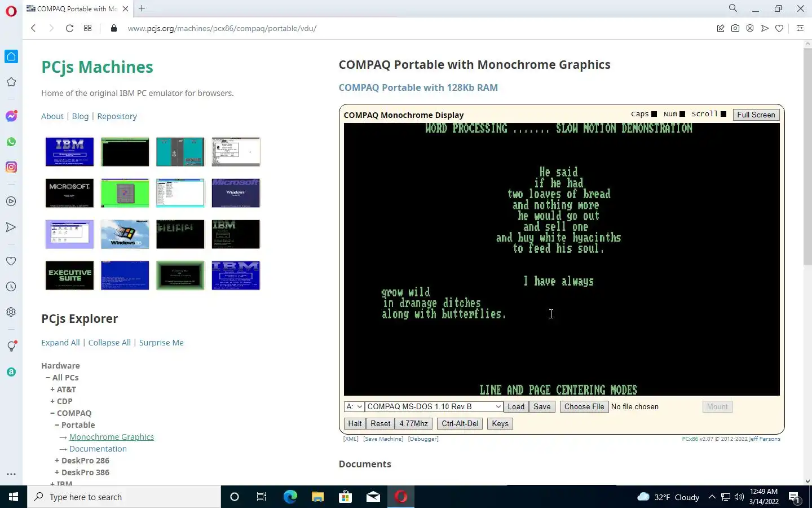Click the Save Machine link
This screenshot has width=812, height=508.
click(x=383, y=439)
